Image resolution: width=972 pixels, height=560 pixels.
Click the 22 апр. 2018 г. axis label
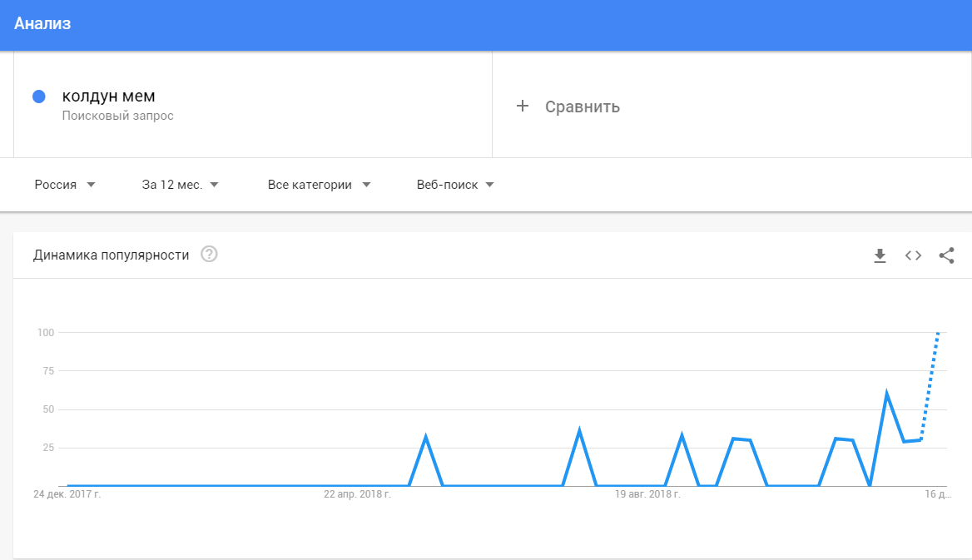tap(357, 494)
